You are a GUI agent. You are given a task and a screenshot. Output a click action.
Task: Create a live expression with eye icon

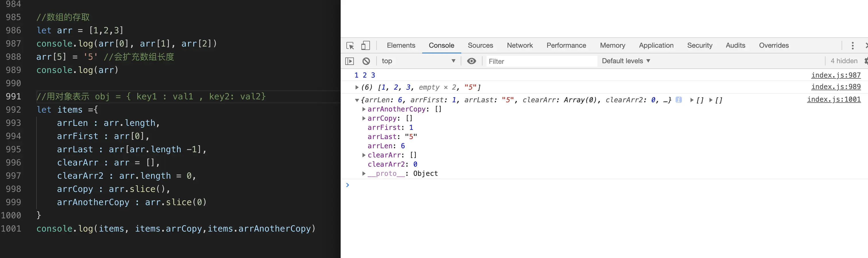tap(472, 61)
